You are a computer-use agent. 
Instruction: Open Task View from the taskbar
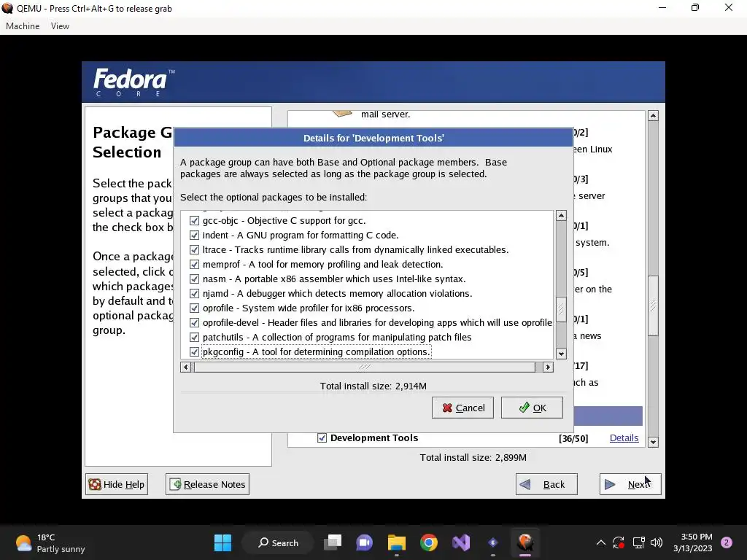click(333, 542)
